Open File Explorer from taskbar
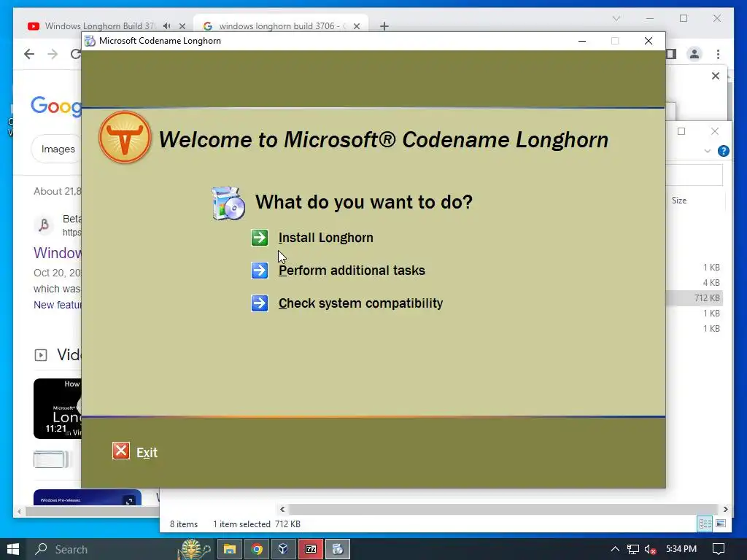The width and height of the screenshot is (747, 560). pyautogui.click(x=230, y=549)
